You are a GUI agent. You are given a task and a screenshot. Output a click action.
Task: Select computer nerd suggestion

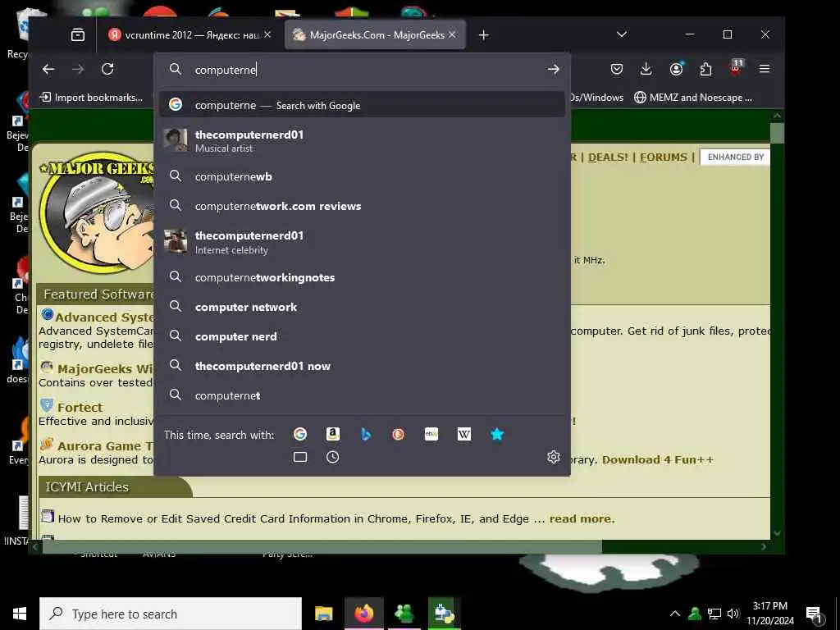click(362, 336)
